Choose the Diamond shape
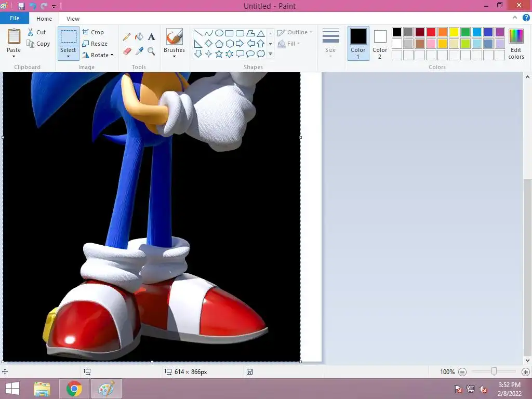This screenshot has width=532, height=399. 209,44
